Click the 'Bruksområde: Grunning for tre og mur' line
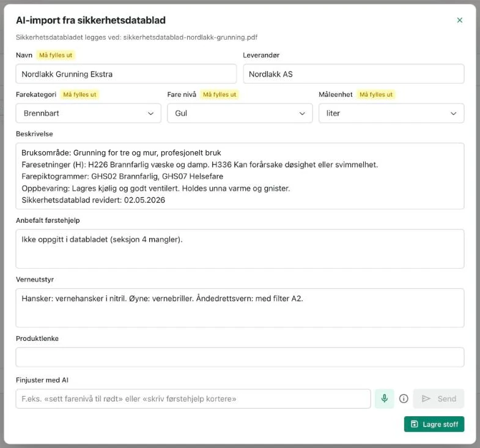The width and height of the screenshot is (480, 448). pyautogui.click(x=121, y=152)
